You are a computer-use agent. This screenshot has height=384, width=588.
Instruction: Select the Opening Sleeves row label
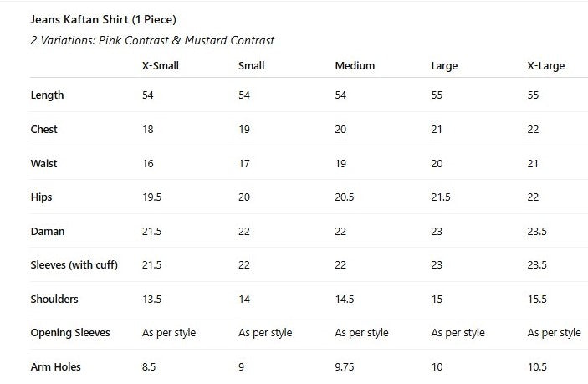tap(70, 333)
